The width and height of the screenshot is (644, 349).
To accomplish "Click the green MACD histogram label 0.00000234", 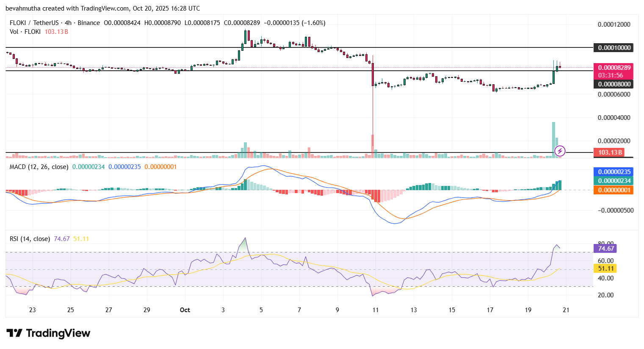I will pos(614,181).
